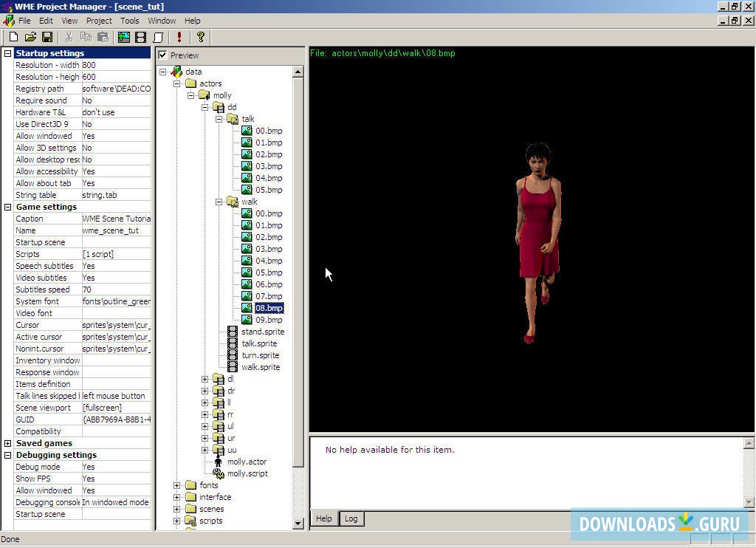Switch to the Log tab
Screen dimensions: 756x548
point(351,518)
